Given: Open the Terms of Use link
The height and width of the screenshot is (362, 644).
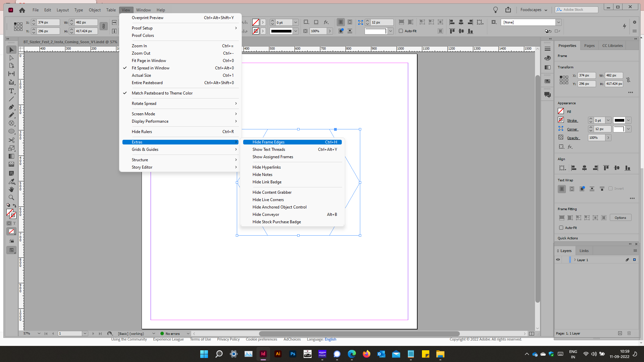Looking at the screenshot, I should [200, 339].
